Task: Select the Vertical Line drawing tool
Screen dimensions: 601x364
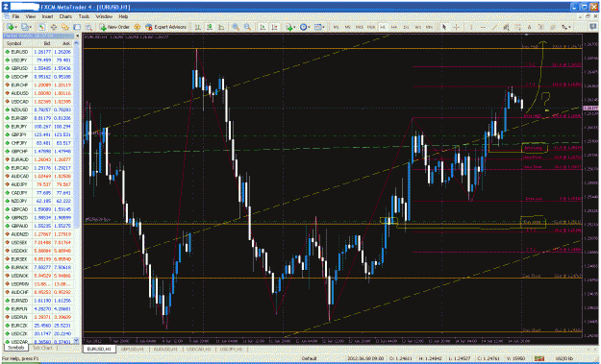Action: tap(471, 27)
